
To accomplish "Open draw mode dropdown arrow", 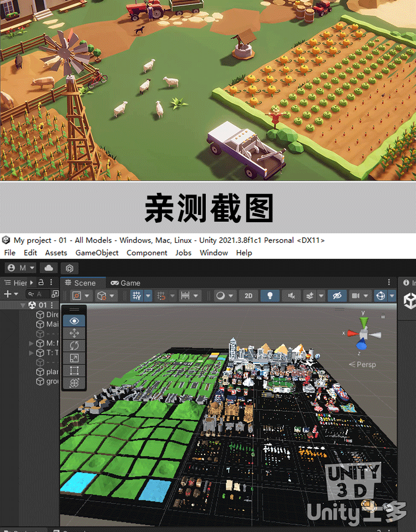I will [x=231, y=296].
